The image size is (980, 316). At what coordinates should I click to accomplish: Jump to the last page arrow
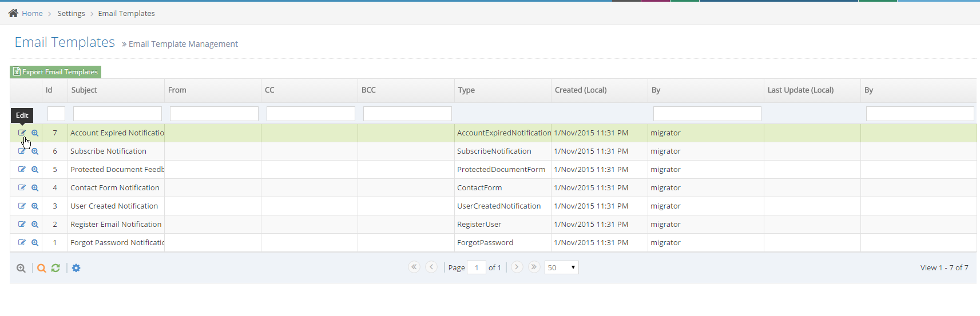(x=534, y=267)
